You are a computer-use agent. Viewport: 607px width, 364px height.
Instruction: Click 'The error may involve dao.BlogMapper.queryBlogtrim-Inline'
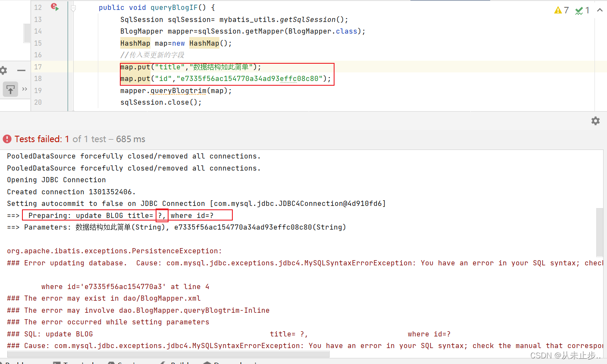tap(138, 310)
